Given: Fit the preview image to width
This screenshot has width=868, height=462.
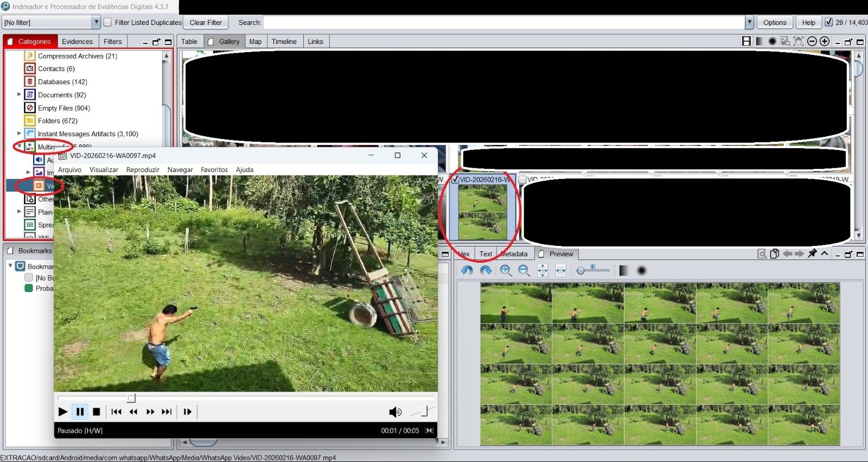Looking at the screenshot, I should click(561, 270).
